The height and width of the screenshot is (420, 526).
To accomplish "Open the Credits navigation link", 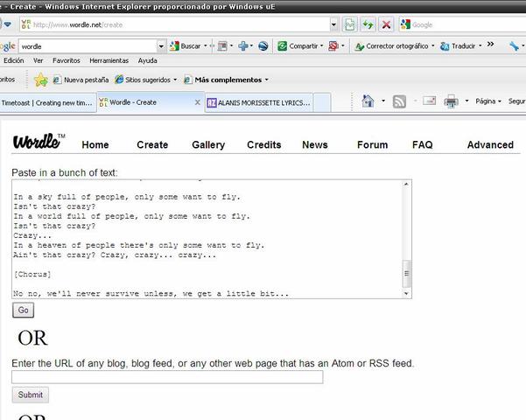I will [264, 144].
